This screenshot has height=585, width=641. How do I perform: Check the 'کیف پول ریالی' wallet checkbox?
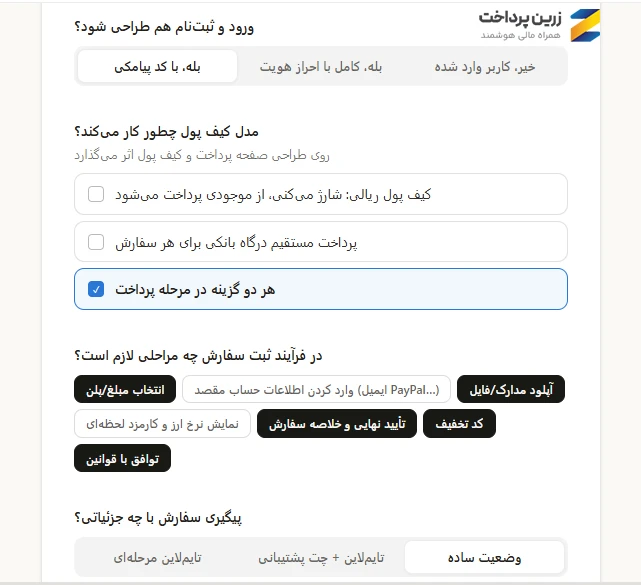(96, 194)
